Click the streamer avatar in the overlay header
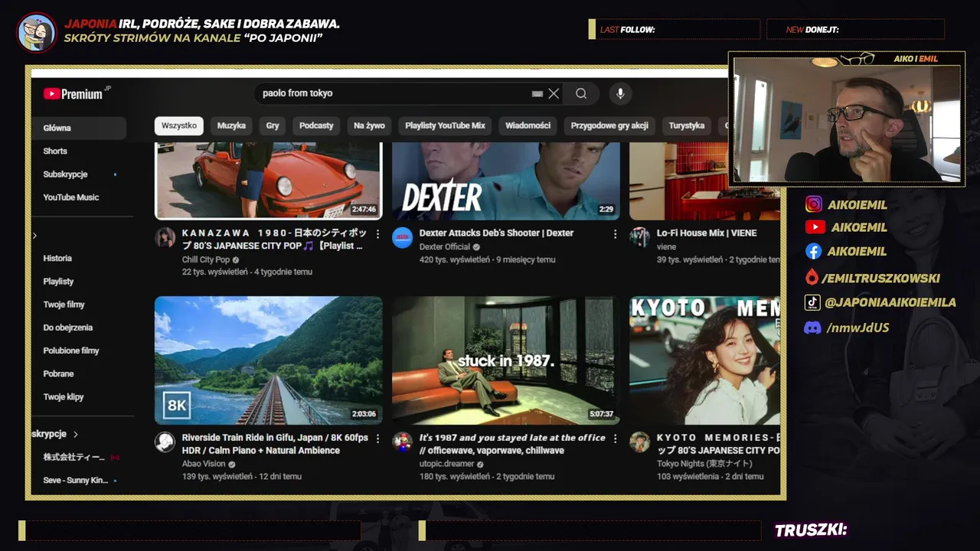The height and width of the screenshot is (551, 980). [37, 32]
